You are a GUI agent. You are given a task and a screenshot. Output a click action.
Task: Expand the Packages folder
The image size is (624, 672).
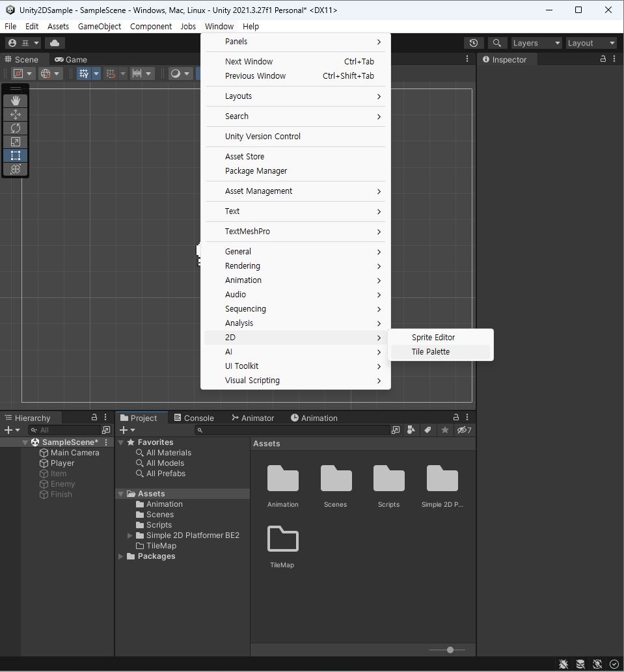[x=121, y=556]
